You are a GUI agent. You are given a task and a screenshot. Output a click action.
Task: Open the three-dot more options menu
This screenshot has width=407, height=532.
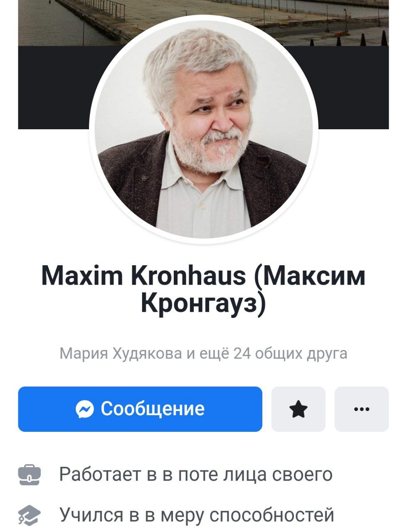tap(361, 409)
